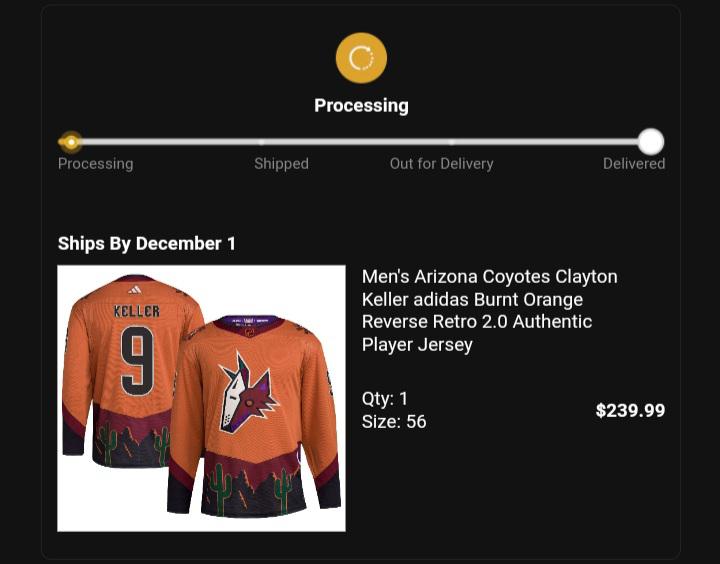The width and height of the screenshot is (720, 564).
Task: Select the gold Processing step marker
Action: (x=71, y=142)
